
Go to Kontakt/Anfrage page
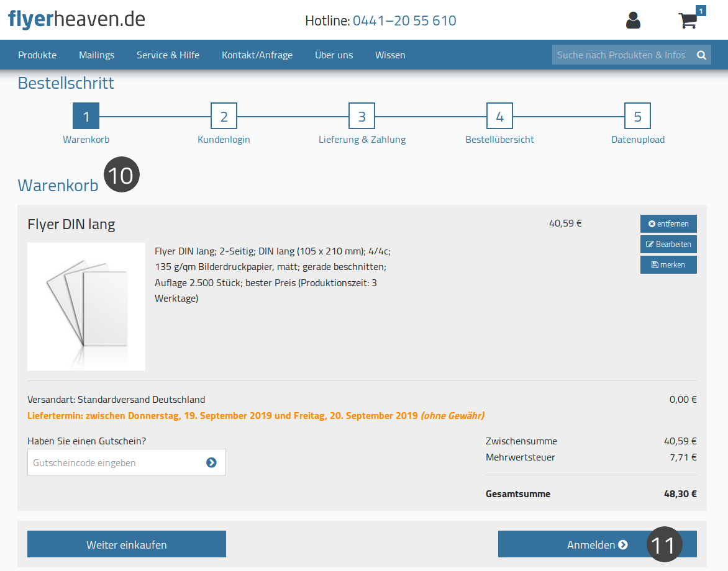pyautogui.click(x=257, y=55)
